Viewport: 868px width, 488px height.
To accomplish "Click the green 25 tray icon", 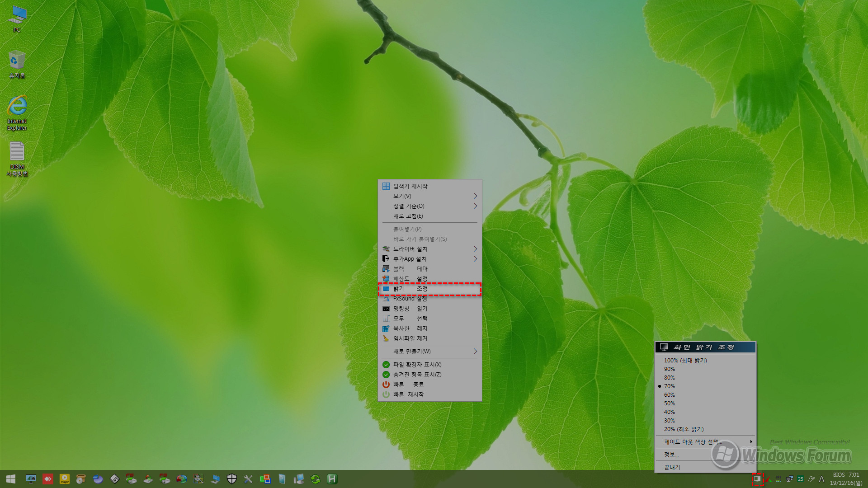I will (x=801, y=479).
